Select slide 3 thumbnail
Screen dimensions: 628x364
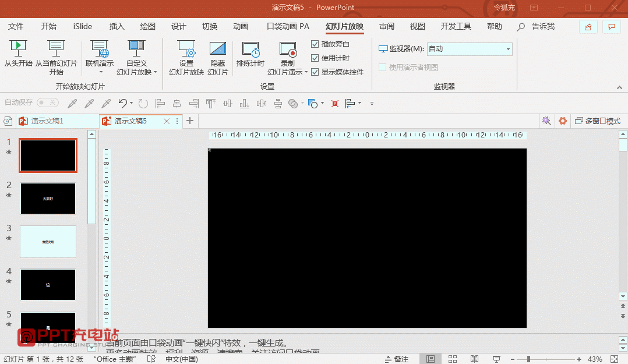point(48,242)
